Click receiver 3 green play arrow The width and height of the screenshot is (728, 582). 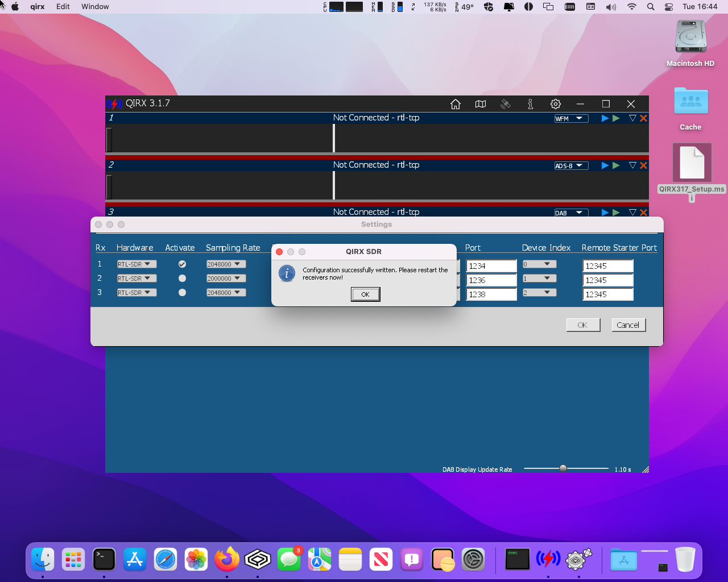click(x=616, y=213)
